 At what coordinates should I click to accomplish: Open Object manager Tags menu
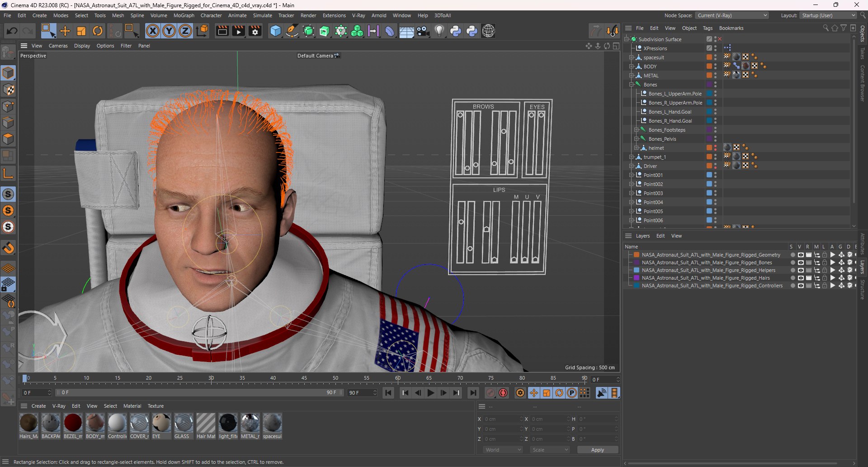(708, 28)
